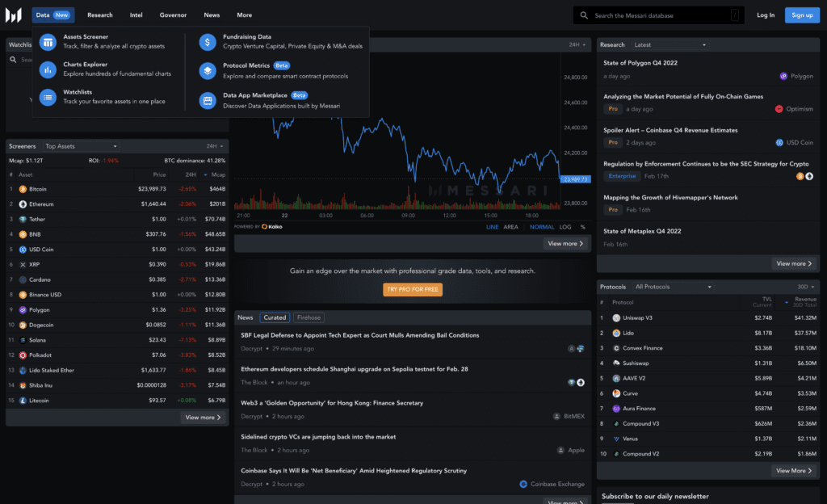
Task: Click the Uniswap V3 protocol icon
Action: [616, 318]
